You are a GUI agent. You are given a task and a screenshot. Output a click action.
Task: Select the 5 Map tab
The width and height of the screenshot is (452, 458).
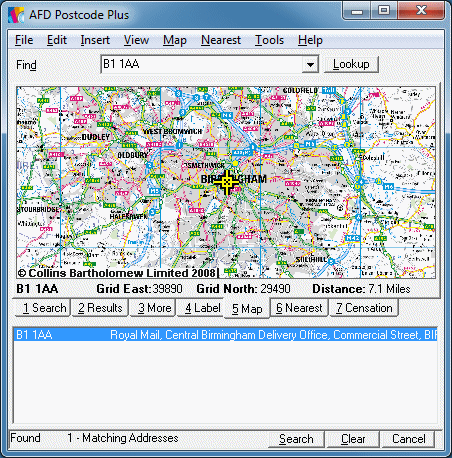tap(247, 309)
